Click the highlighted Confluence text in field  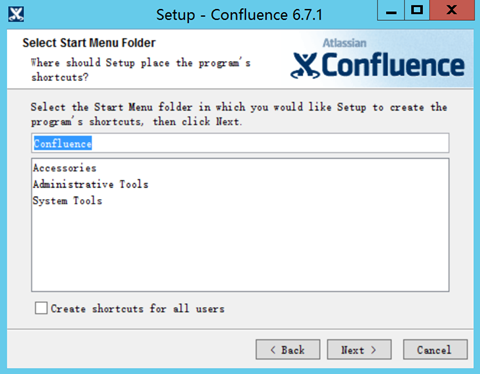point(63,143)
